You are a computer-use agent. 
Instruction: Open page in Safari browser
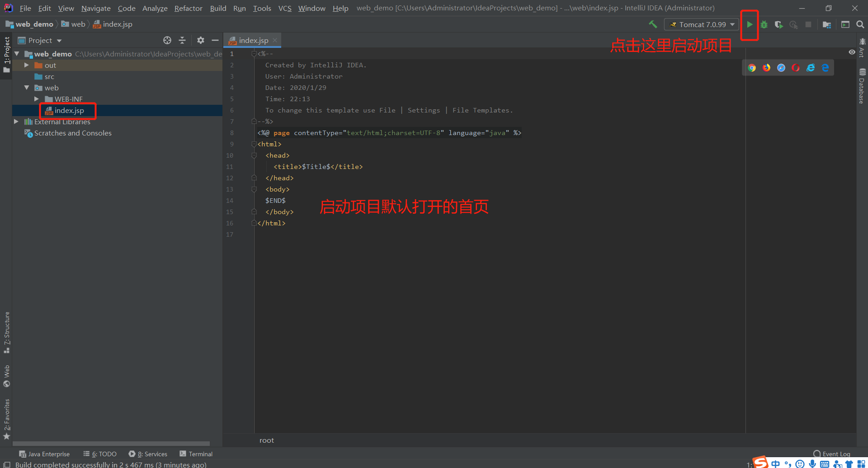[x=781, y=68]
